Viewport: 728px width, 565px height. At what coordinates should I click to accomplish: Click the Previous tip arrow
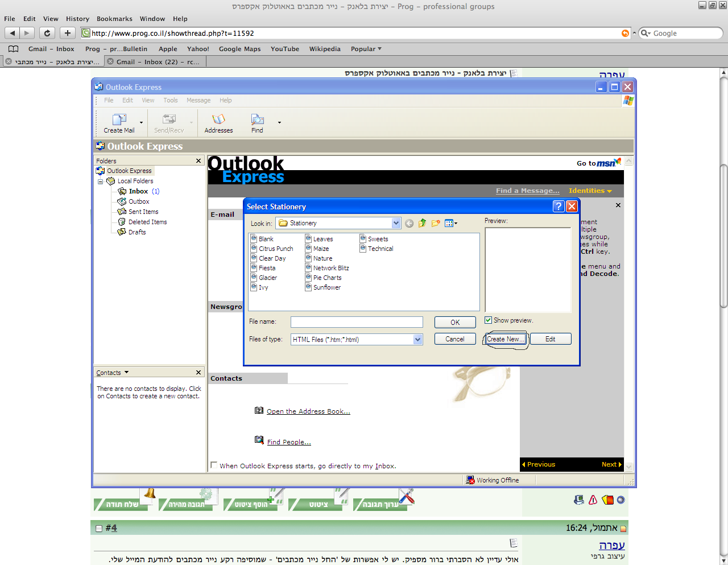point(539,464)
